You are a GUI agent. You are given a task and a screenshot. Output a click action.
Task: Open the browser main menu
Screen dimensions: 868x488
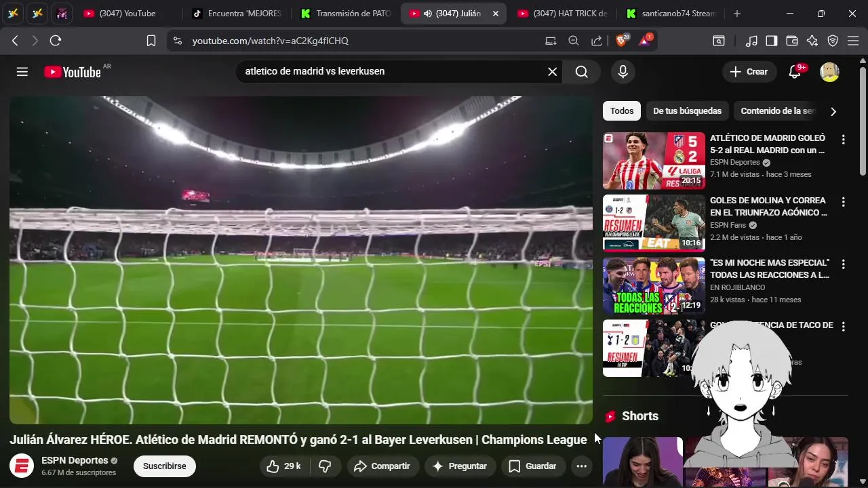853,41
